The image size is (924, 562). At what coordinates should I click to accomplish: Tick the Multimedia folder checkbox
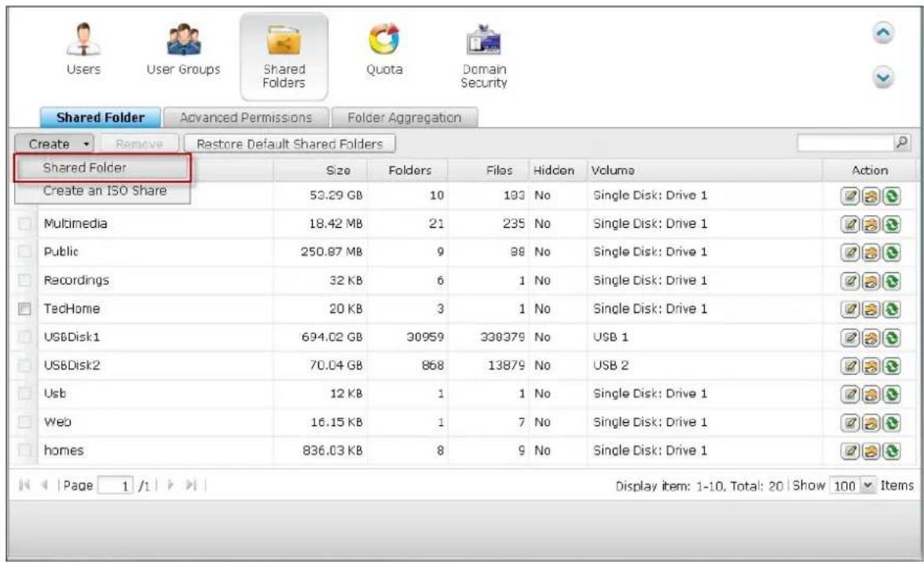[x=25, y=223]
